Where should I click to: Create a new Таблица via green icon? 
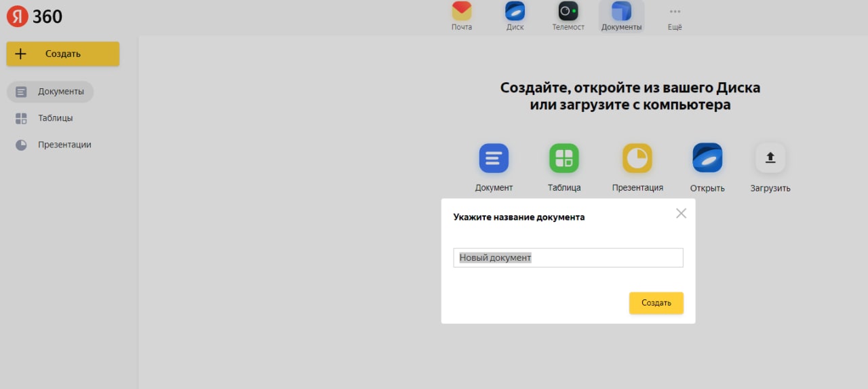point(564,158)
